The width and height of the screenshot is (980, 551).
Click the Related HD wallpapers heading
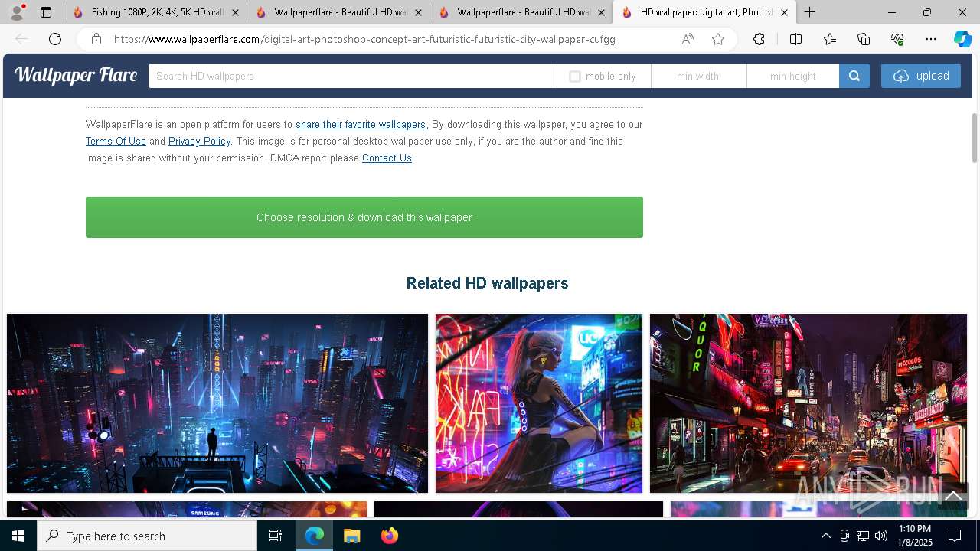(x=487, y=283)
